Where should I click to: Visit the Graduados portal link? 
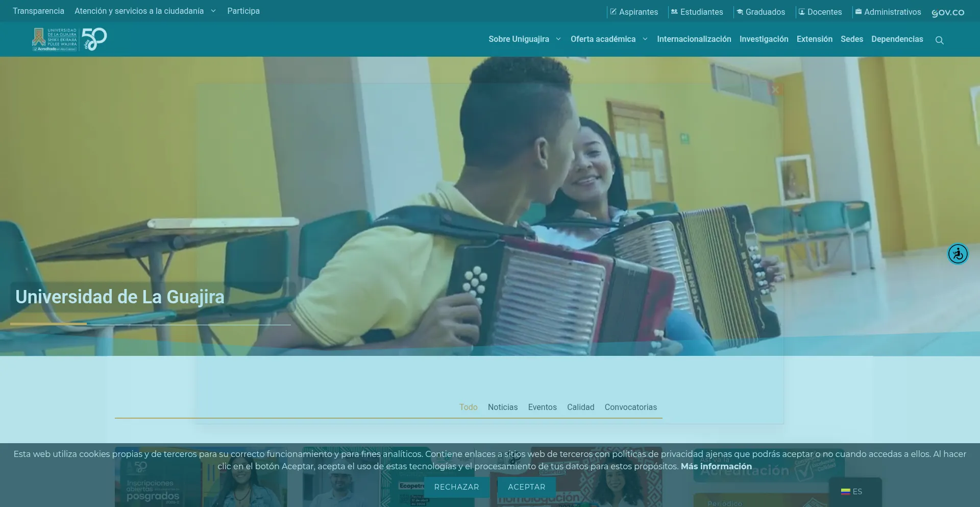pos(761,12)
